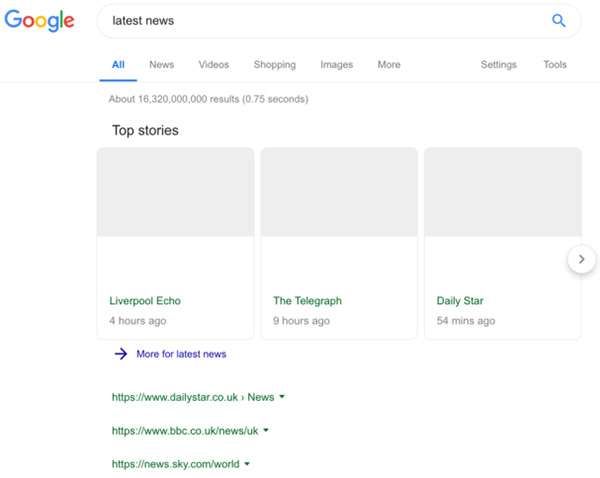
Task: Switch to the News tab
Action: [161, 65]
